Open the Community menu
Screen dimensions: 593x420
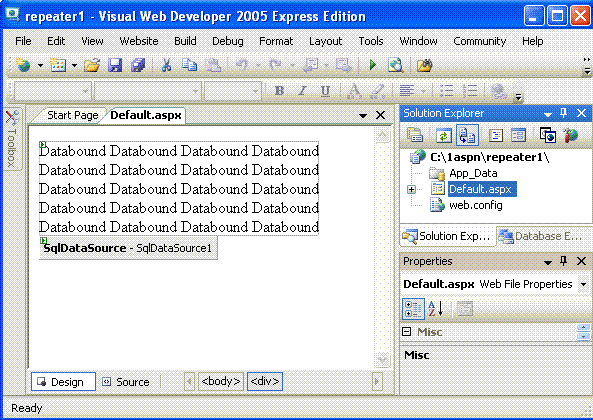(480, 41)
